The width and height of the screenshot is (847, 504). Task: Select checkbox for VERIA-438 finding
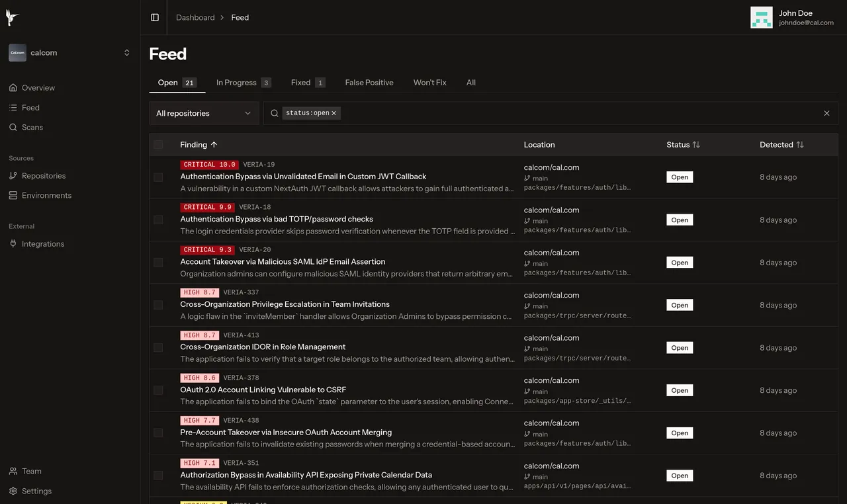pyautogui.click(x=158, y=433)
